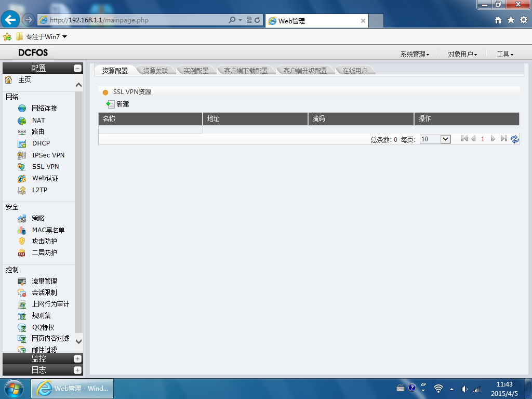
Task: Click the sidebar scroll-up arrow
Action: (x=79, y=85)
